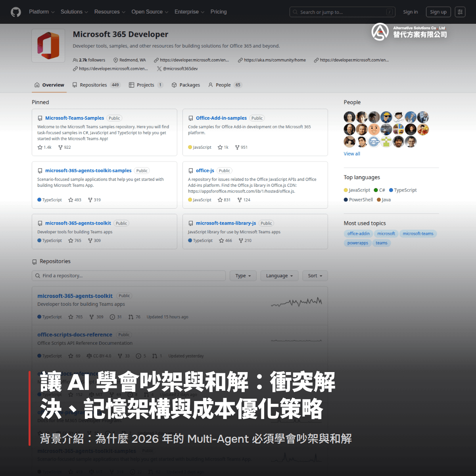This screenshot has width=476, height=476.
Task: Click fork count 951 on Office-Add-in-samples
Action: tap(241, 147)
